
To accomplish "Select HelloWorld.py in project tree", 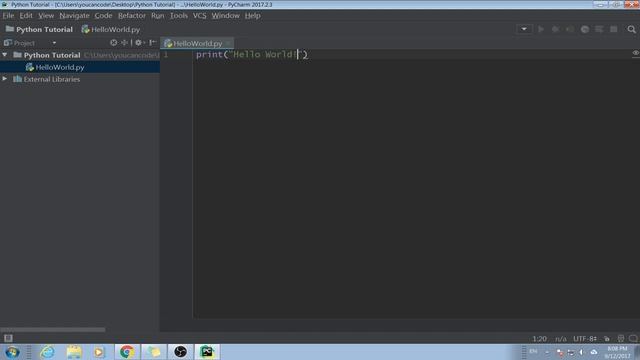I will 80,67.
